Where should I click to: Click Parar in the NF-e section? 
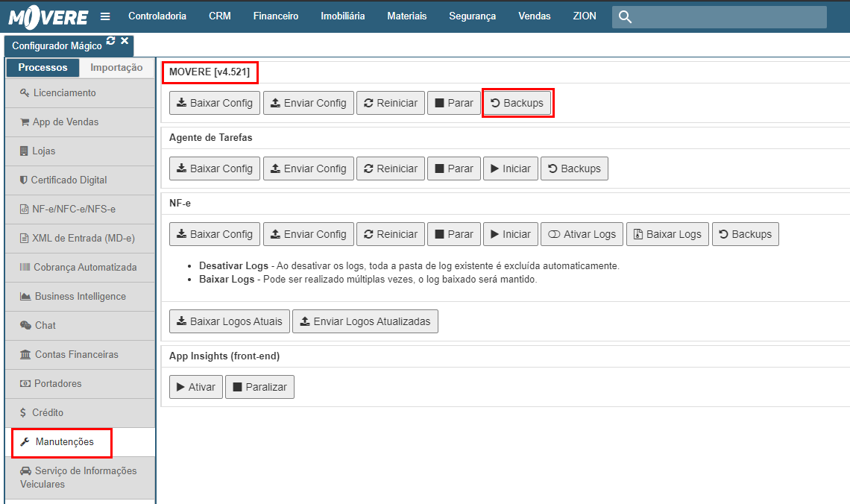pos(454,234)
